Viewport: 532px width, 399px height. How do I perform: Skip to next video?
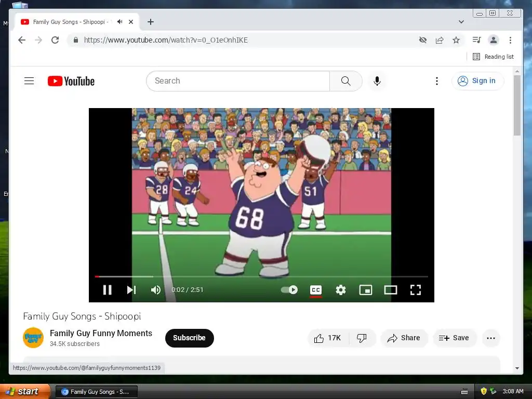(x=131, y=290)
